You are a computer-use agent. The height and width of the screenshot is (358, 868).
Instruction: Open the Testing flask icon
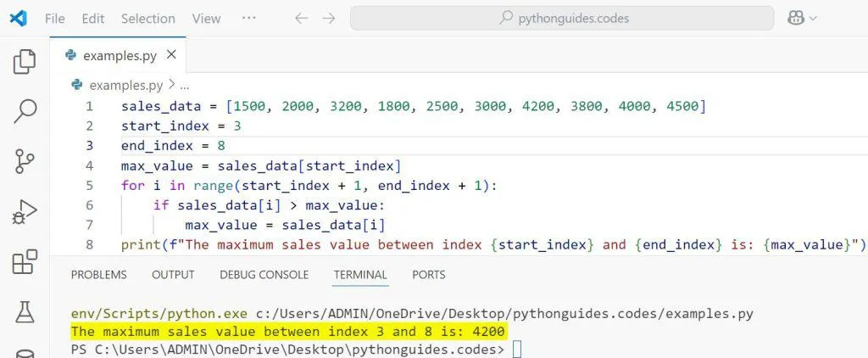25,312
